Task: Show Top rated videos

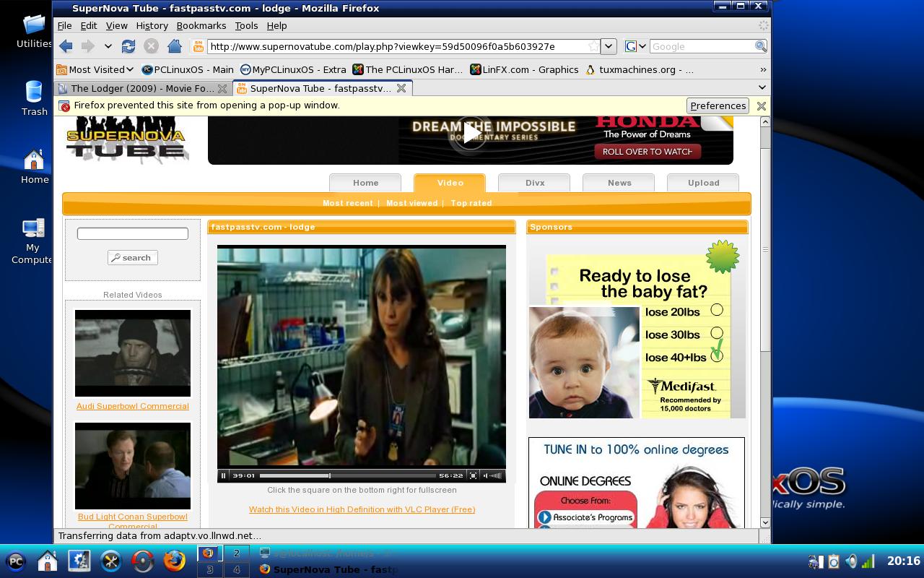Action: pos(471,203)
